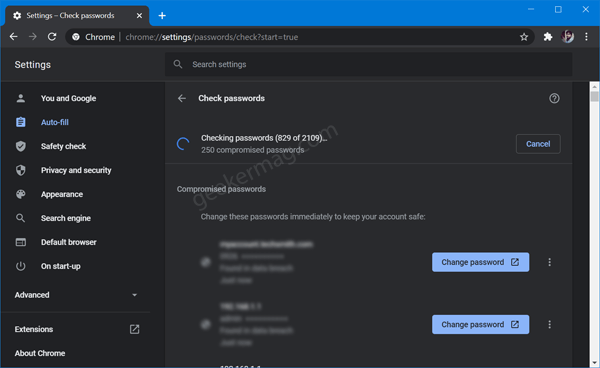Minimize the Chrome window
600x368 pixels.
531,9
